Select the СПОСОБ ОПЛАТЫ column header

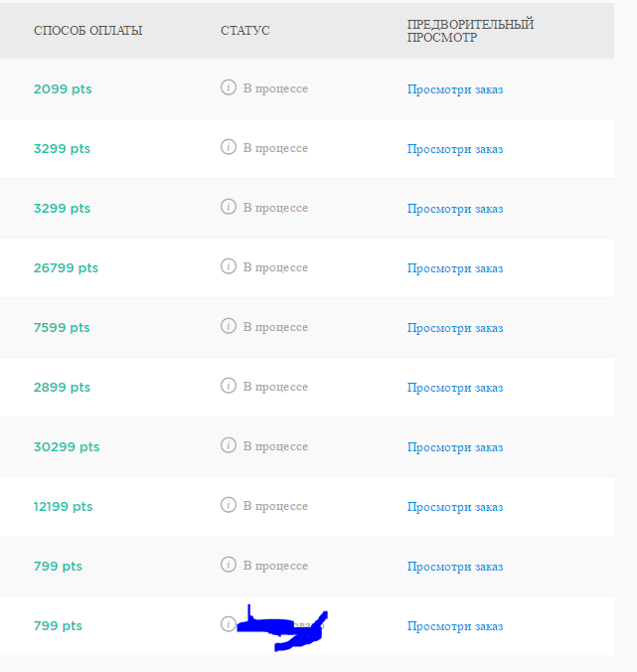click(x=87, y=31)
